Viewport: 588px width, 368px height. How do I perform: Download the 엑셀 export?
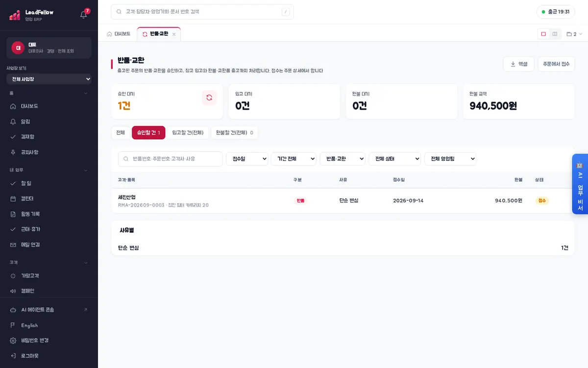point(518,64)
